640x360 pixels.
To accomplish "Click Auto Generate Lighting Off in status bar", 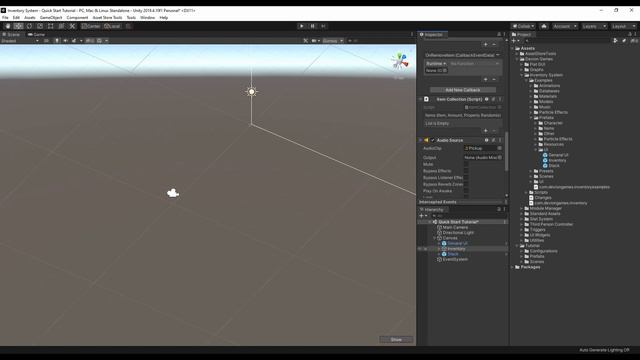I will (x=604, y=350).
